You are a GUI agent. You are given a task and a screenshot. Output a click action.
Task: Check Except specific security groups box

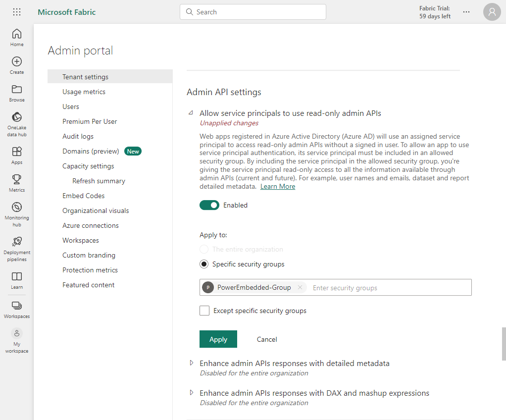coord(204,311)
